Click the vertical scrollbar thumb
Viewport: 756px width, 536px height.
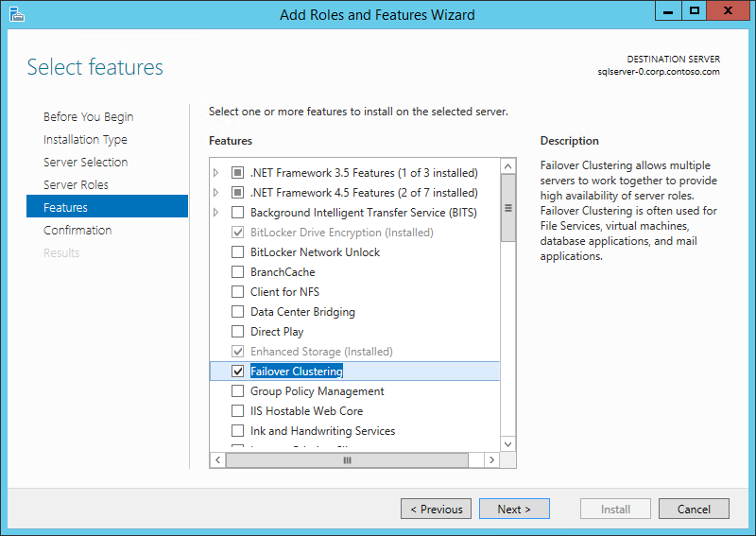click(x=508, y=209)
